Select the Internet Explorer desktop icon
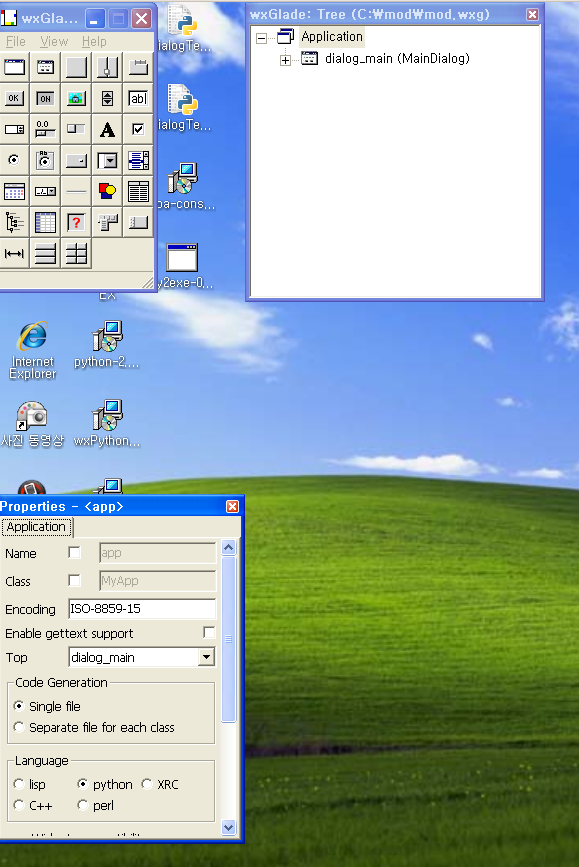The image size is (579, 867). click(x=33, y=349)
